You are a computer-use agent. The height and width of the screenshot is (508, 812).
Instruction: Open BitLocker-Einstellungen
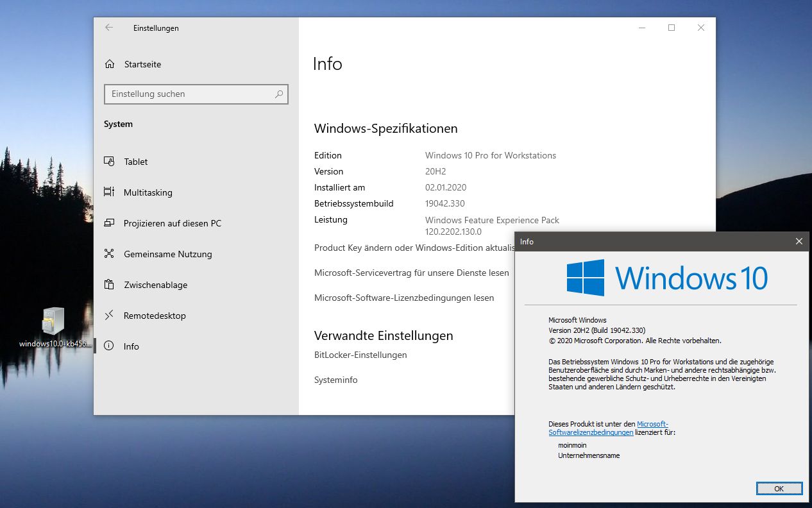(x=360, y=355)
